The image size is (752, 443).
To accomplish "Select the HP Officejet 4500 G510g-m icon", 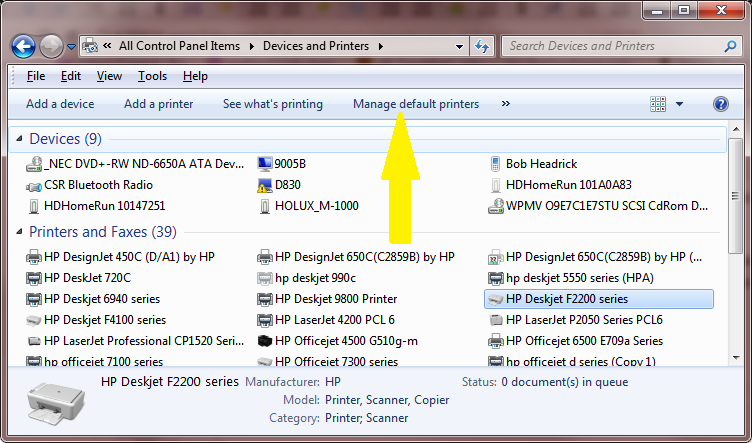I will (x=264, y=341).
